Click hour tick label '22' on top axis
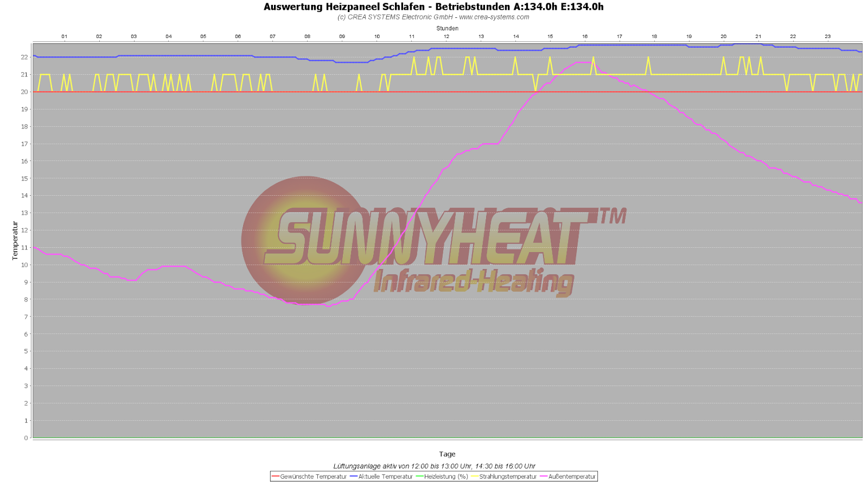Image resolution: width=868 pixels, height=482 pixels. click(x=793, y=36)
